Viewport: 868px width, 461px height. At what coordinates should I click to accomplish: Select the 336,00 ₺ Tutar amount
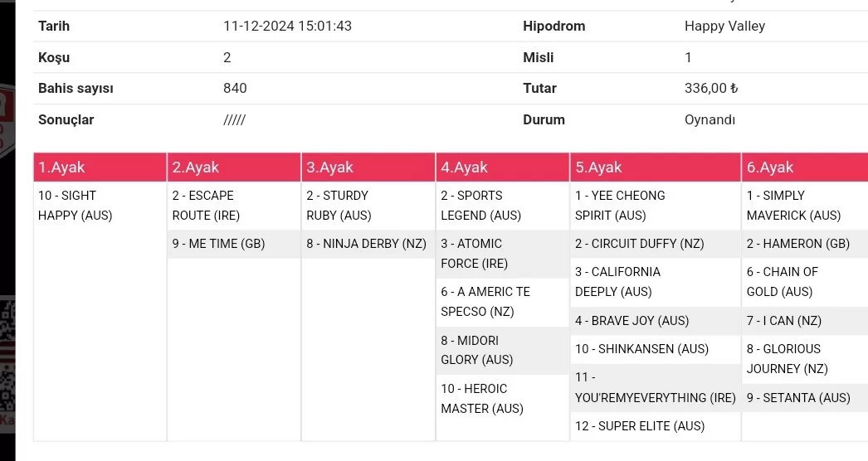(711, 88)
